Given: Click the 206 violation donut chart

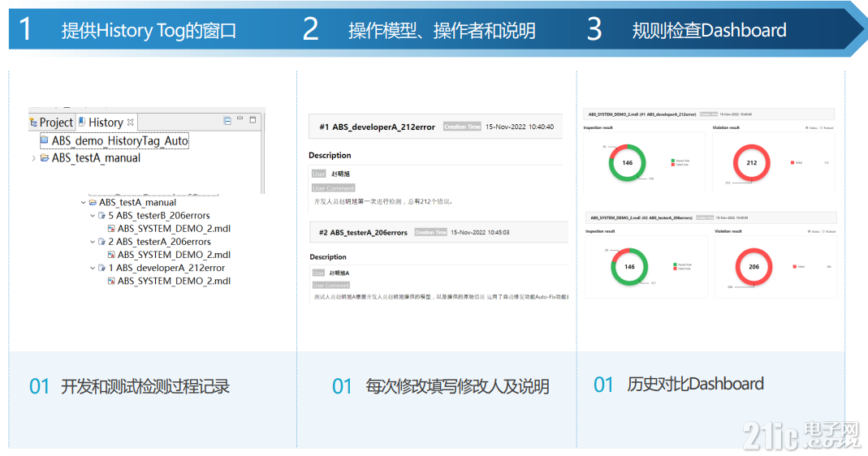Looking at the screenshot, I should (x=754, y=267).
